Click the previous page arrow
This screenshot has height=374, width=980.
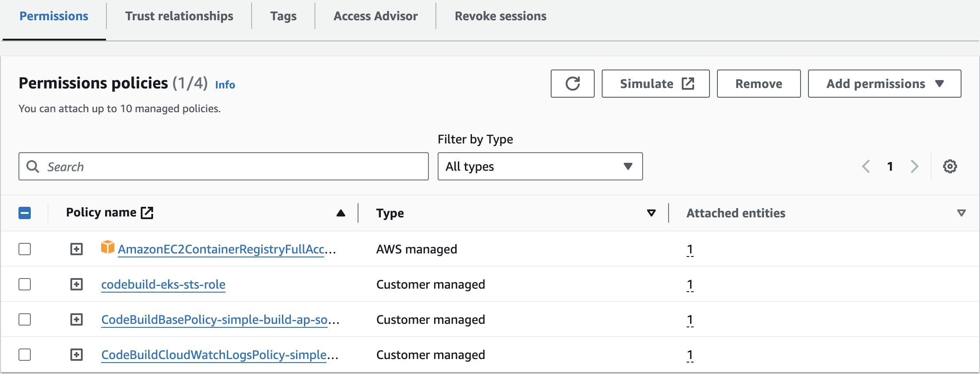pos(866,166)
